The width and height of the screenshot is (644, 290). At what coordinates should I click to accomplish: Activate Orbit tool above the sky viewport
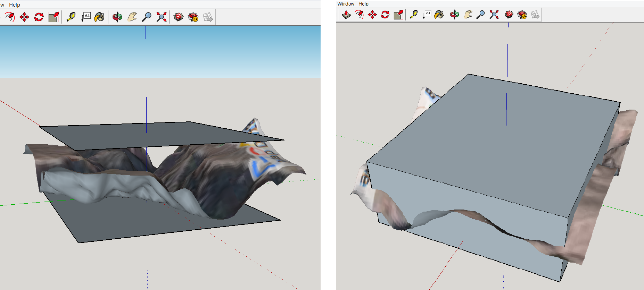coord(117,17)
